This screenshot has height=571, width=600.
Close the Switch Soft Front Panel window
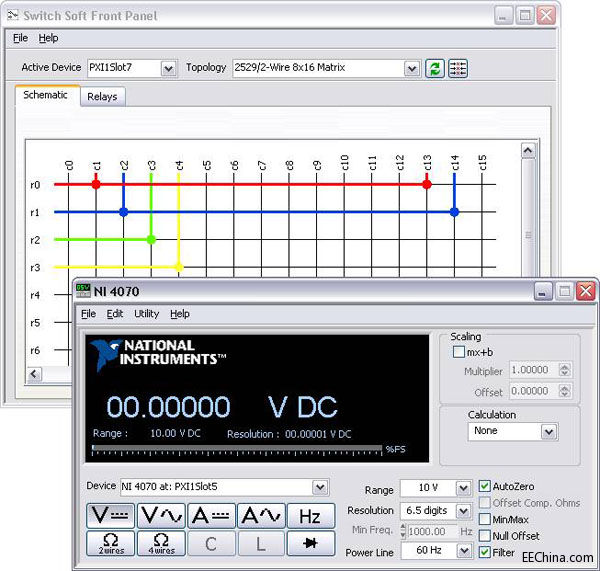(546, 16)
